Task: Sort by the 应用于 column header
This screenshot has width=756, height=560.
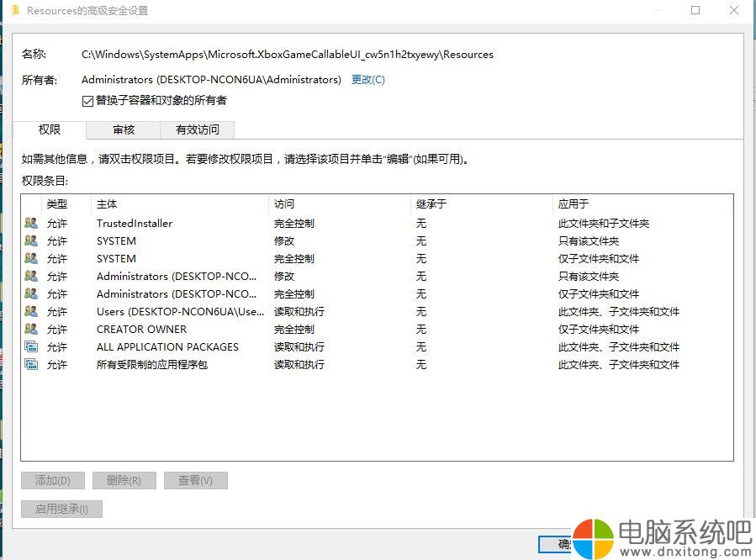Action: [x=642, y=203]
